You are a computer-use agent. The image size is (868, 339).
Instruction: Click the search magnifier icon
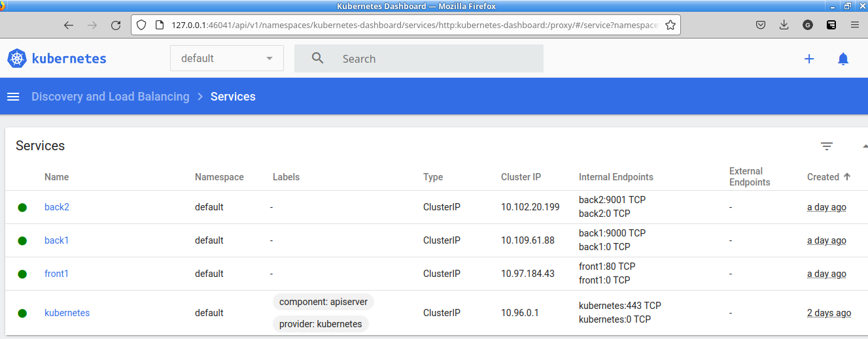pyautogui.click(x=318, y=58)
